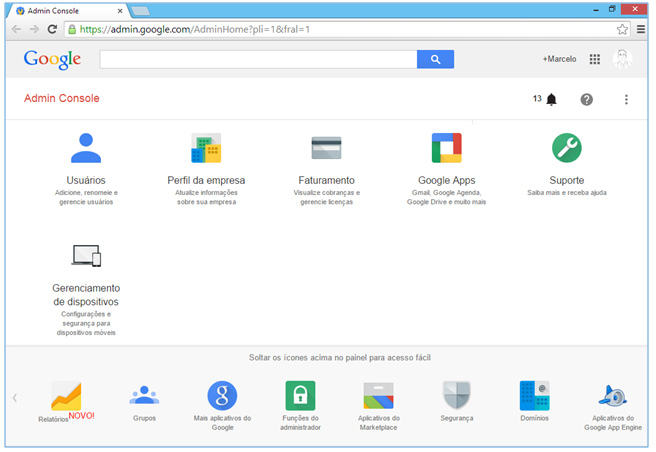Open Mais aplicativos do Google

222,395
